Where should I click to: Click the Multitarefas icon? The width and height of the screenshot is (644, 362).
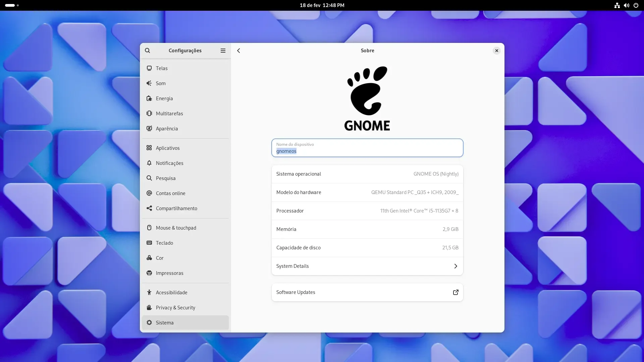click(149, 113)
